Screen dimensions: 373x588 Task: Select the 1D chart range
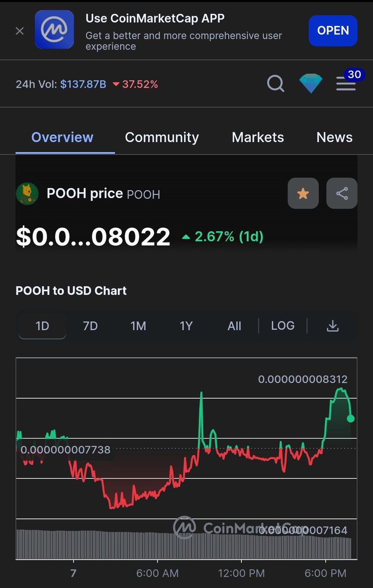pyautogui.click(x=42, y=326)
